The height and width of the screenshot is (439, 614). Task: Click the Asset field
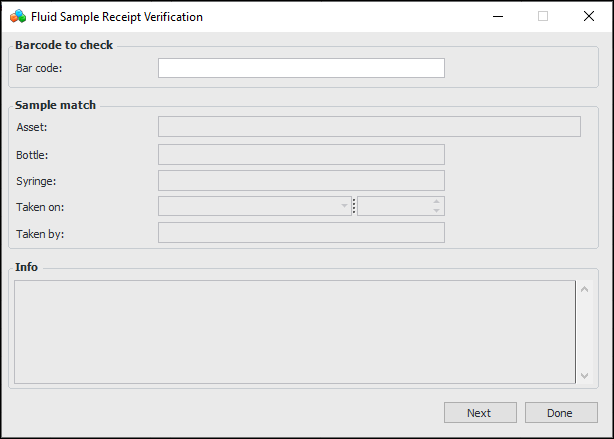click(369, 126)
